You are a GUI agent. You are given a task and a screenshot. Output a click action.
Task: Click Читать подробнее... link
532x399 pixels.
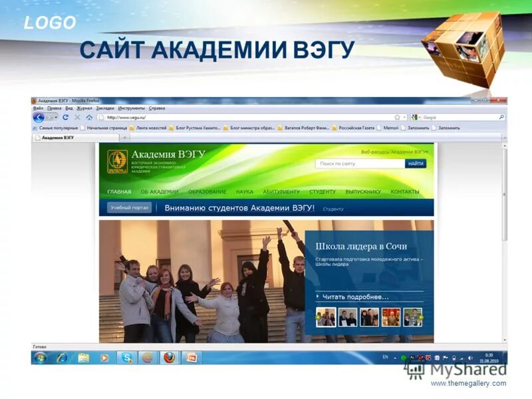coord(355,297)
